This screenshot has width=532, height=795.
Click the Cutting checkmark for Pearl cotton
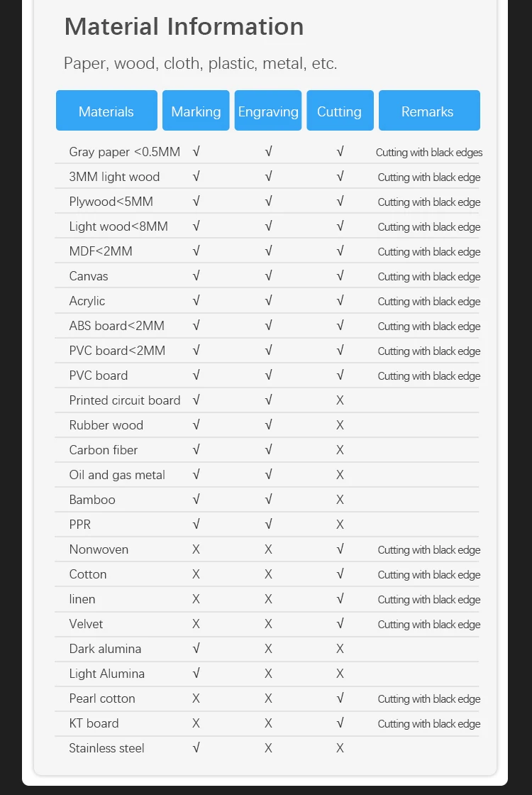click(x=340, y=698)
